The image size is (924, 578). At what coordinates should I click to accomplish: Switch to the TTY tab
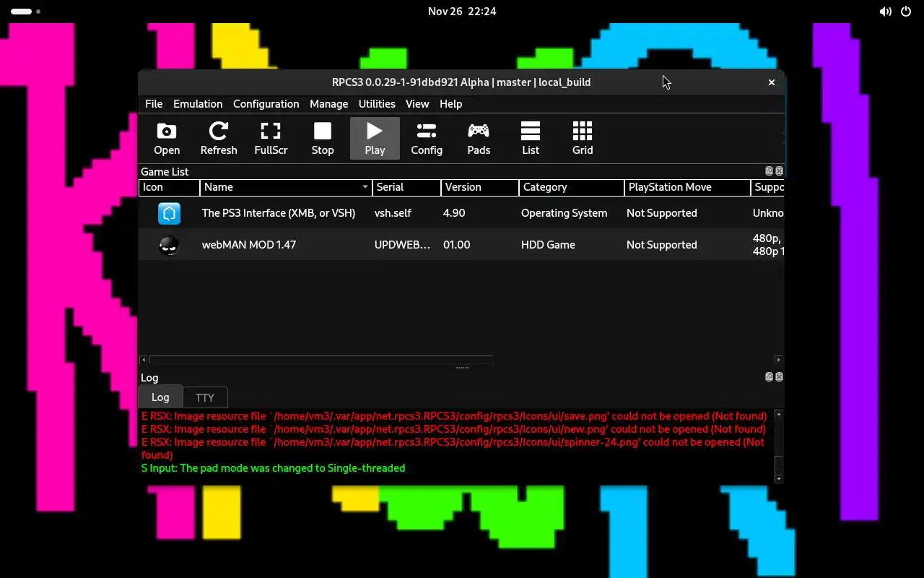[x=205, y=397]
